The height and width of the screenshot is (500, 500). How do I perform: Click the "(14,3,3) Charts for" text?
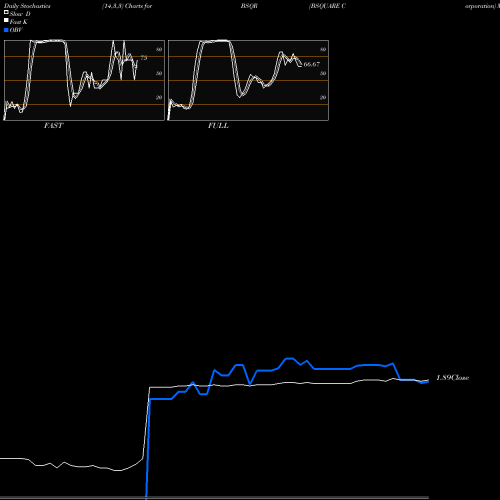point(127,6)
